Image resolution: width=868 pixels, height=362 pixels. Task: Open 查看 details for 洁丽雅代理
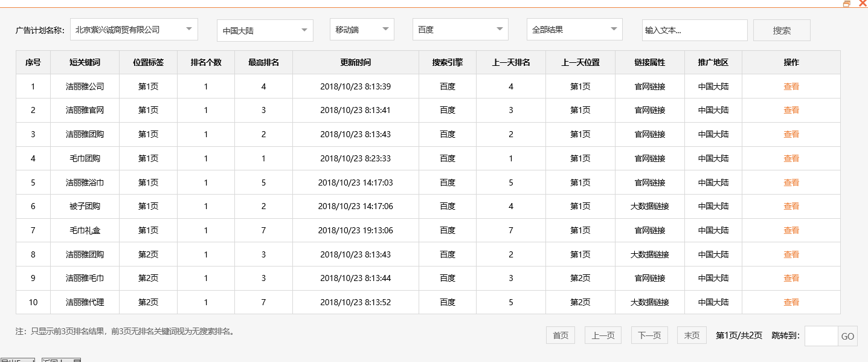point(791,302)
